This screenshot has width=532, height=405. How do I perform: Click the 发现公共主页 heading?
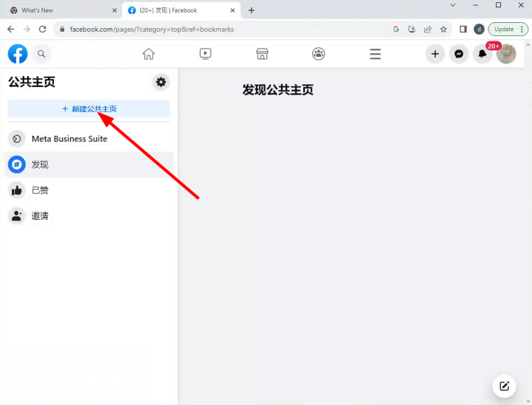278,90
